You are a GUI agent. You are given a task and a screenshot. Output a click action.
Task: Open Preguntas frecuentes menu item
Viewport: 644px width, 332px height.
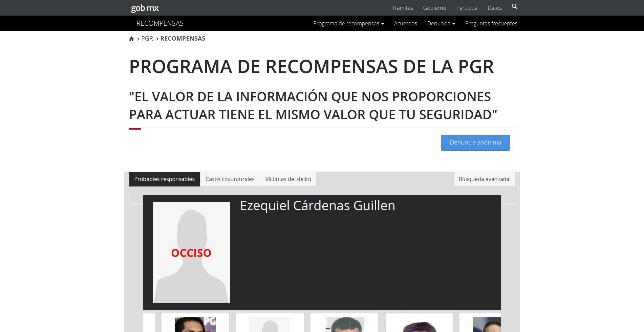491,23
